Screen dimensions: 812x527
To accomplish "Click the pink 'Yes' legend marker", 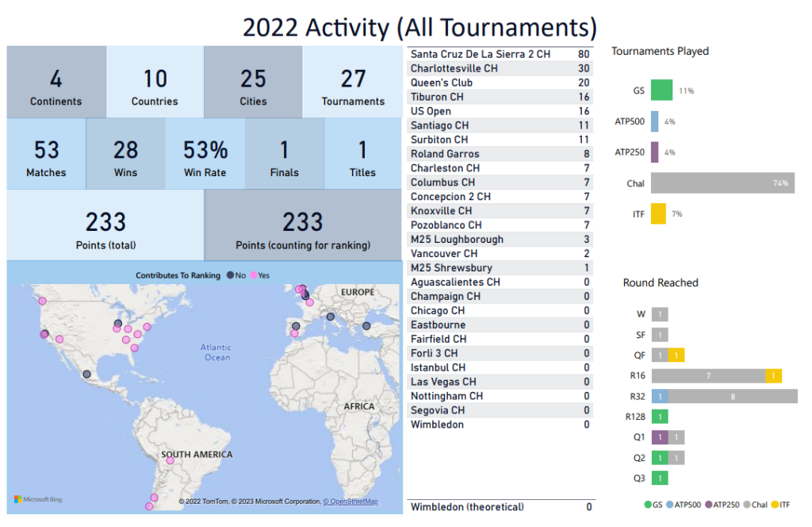I will click(253, 275).
